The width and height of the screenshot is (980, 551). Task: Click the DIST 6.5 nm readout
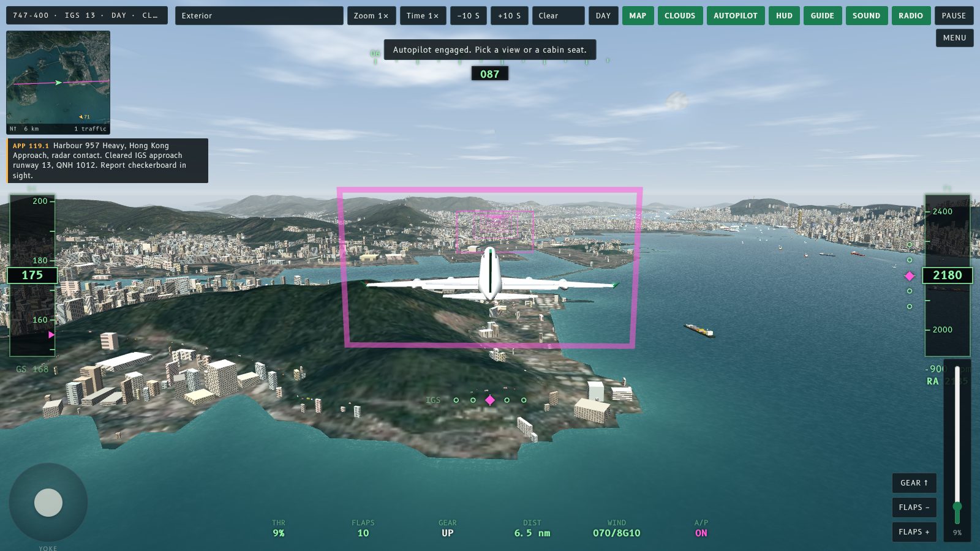click(x=532, y=528)
